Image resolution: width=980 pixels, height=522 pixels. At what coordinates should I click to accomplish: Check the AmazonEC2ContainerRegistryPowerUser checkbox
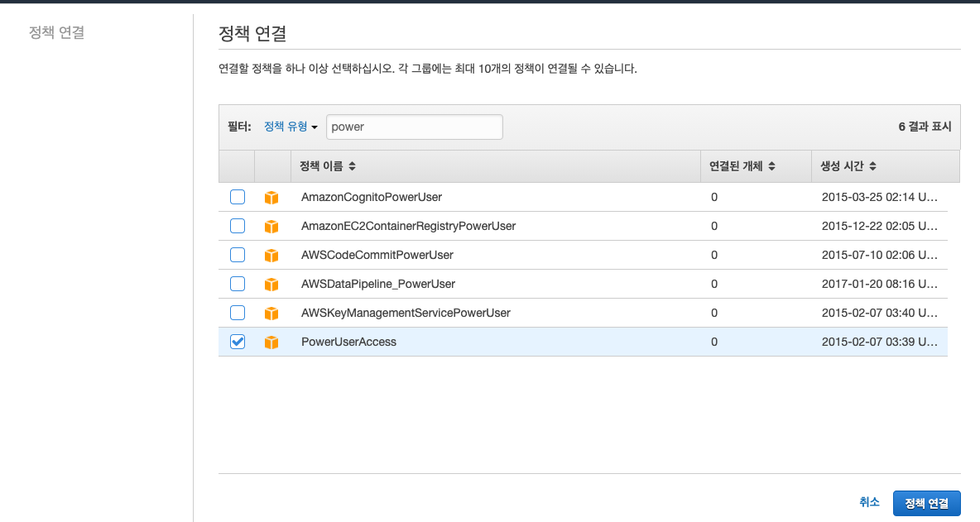[238, 225]
